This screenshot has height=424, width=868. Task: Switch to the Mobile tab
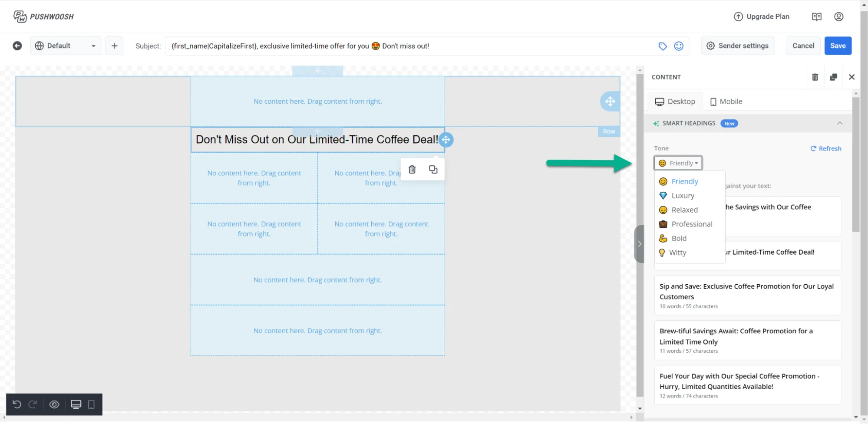pyautogui.click(x=726, y=102)
